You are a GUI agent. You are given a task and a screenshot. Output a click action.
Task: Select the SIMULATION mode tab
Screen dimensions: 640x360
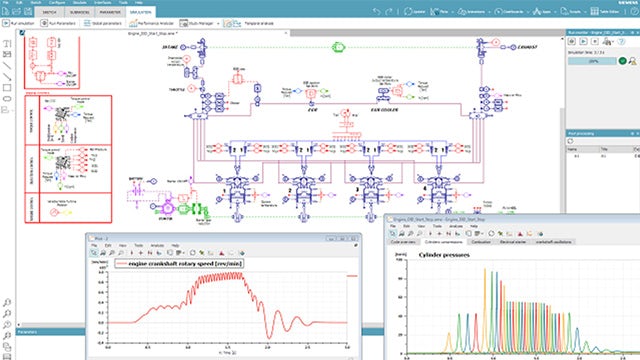pyautogui.click(x=140, y=12)
